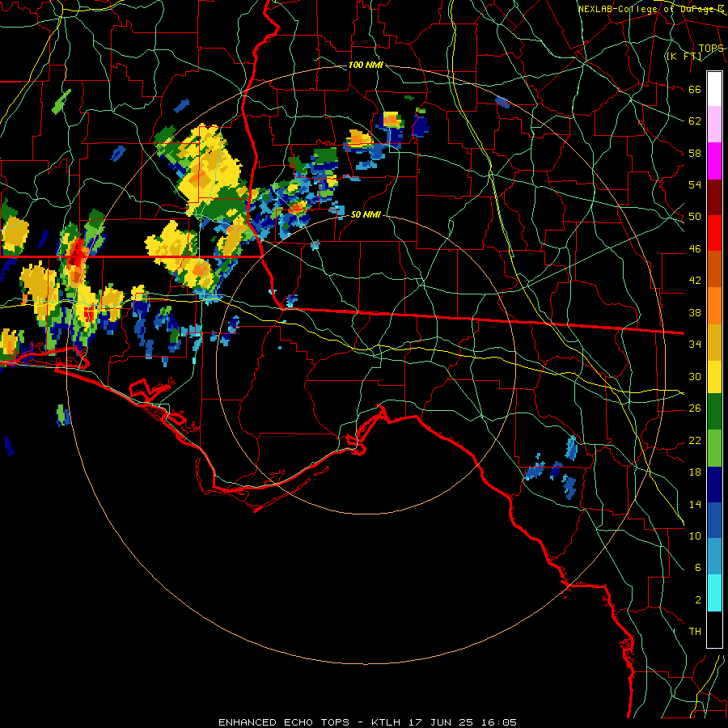728x728 pixels.
Task: Click the '42' scale value
Action: [695, 281]
